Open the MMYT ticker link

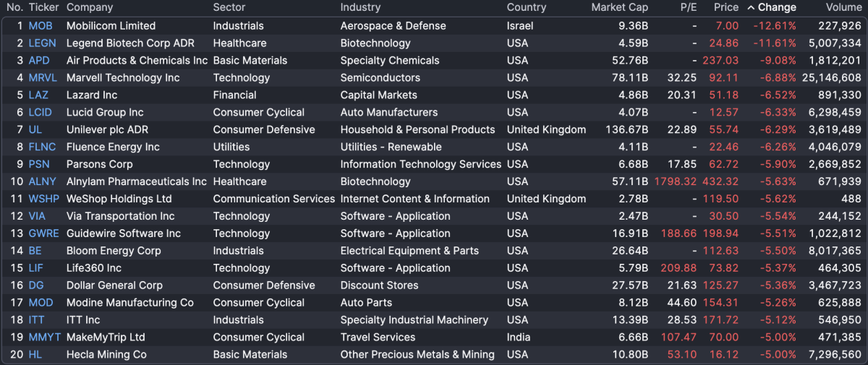[44, 337]
